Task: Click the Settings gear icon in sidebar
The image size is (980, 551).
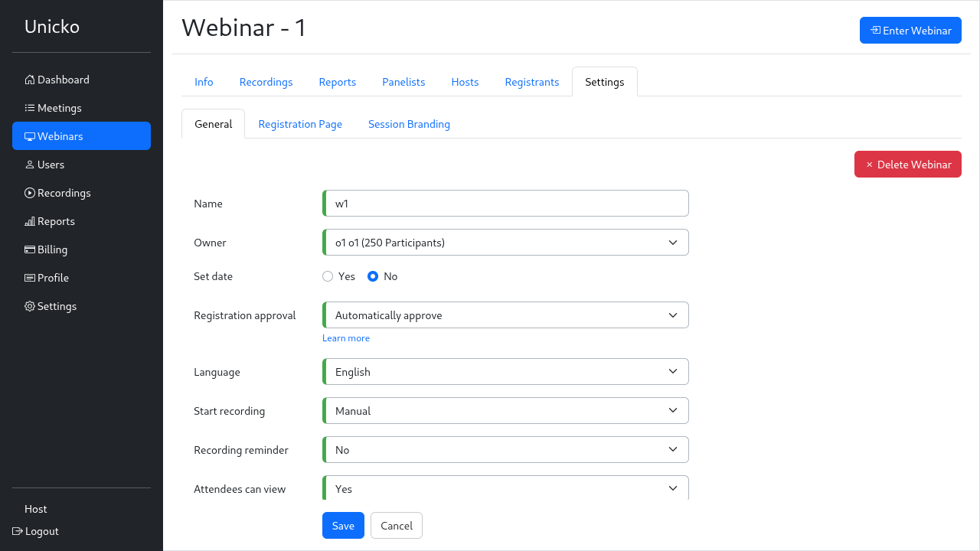Action: 30,306
